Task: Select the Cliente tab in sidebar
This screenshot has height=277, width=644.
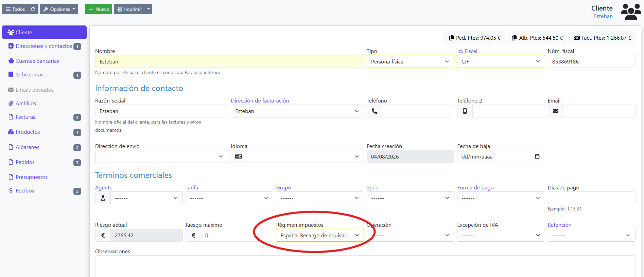Action: [x=44, y=32]
